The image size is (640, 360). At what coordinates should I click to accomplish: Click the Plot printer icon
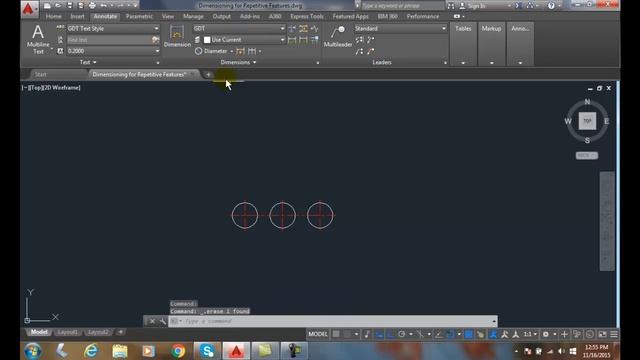coord(92,6)
